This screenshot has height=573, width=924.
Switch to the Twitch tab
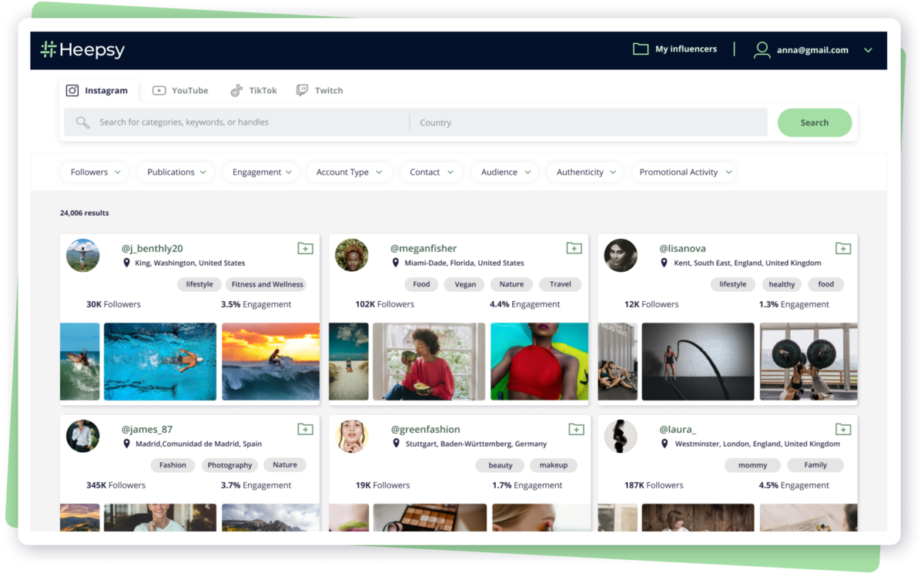point(320,90)
